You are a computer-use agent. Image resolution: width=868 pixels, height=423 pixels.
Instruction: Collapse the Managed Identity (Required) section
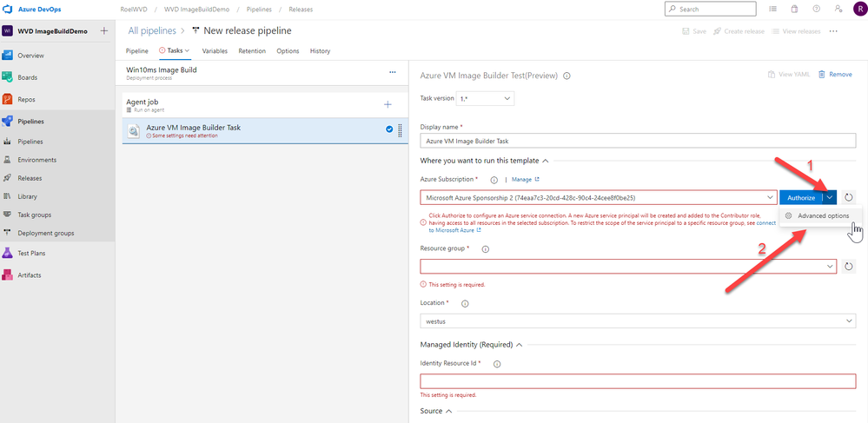coord(520,344)
